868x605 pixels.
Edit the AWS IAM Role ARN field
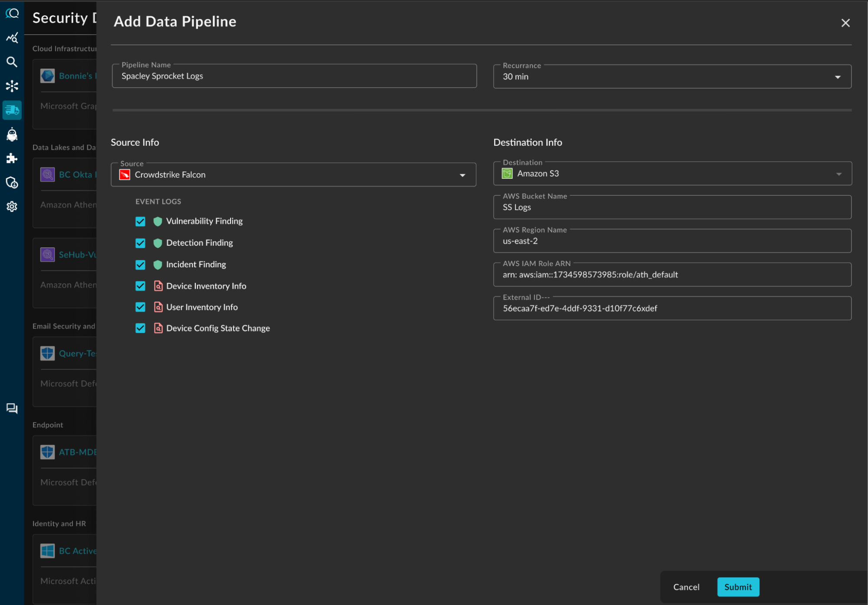tap(672, 274)
